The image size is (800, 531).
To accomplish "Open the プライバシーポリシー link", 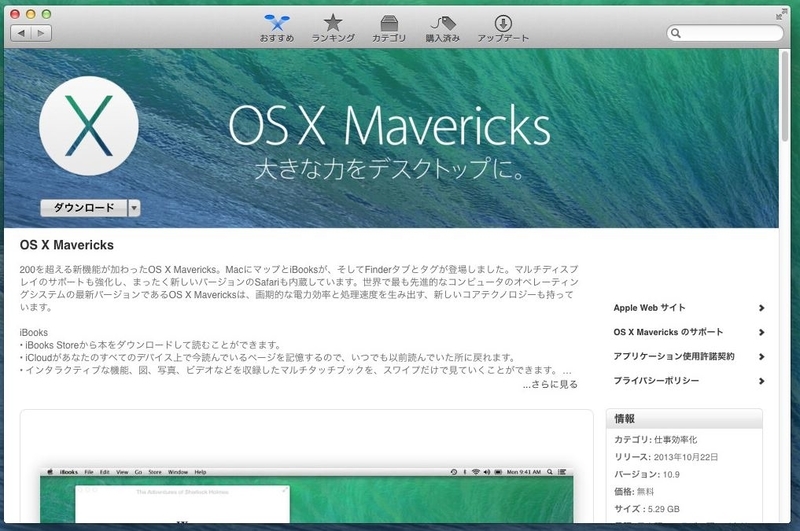I will (656, 381).
